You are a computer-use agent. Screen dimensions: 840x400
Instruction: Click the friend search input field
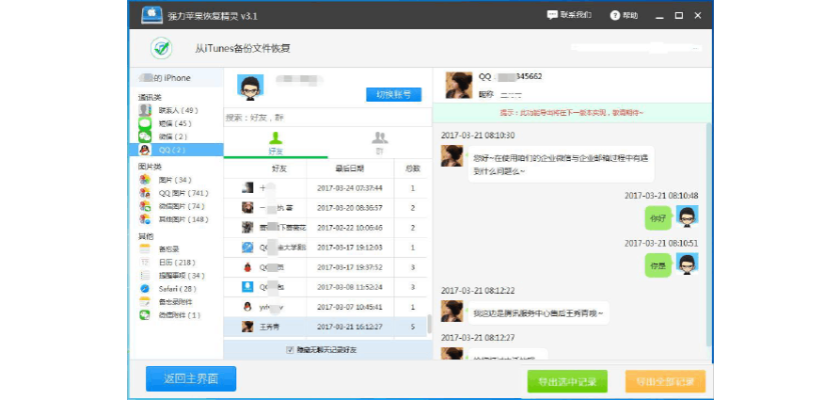tap(327, 117)
